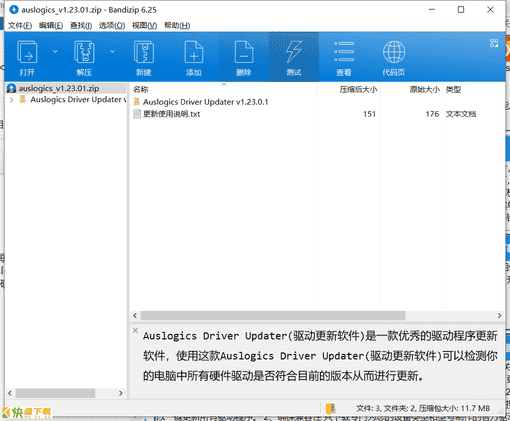Select the 更新使用说明.txt file
Image resolution: width=510 pixels, height=421 pixels.
pyautogui.click(x=171, y=114)
